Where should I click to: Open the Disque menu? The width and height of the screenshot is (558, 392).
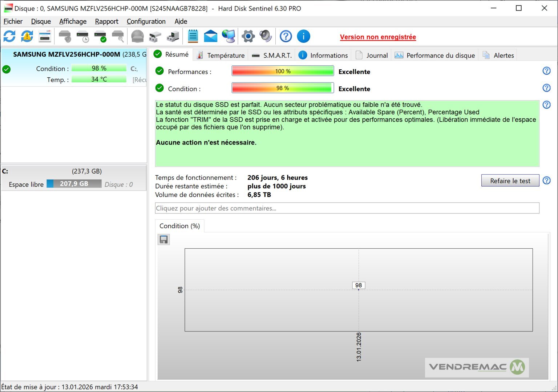(x=41, y=21)
